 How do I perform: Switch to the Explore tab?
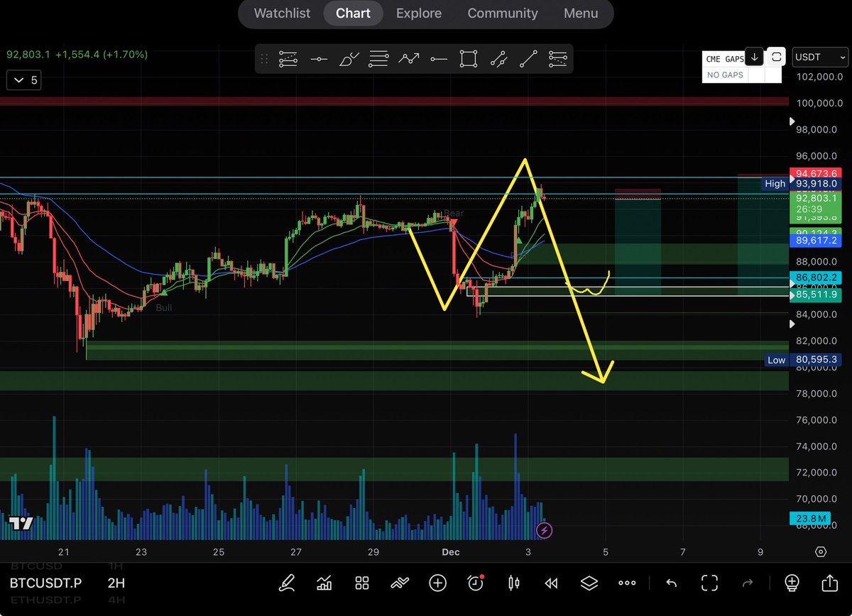418,13
